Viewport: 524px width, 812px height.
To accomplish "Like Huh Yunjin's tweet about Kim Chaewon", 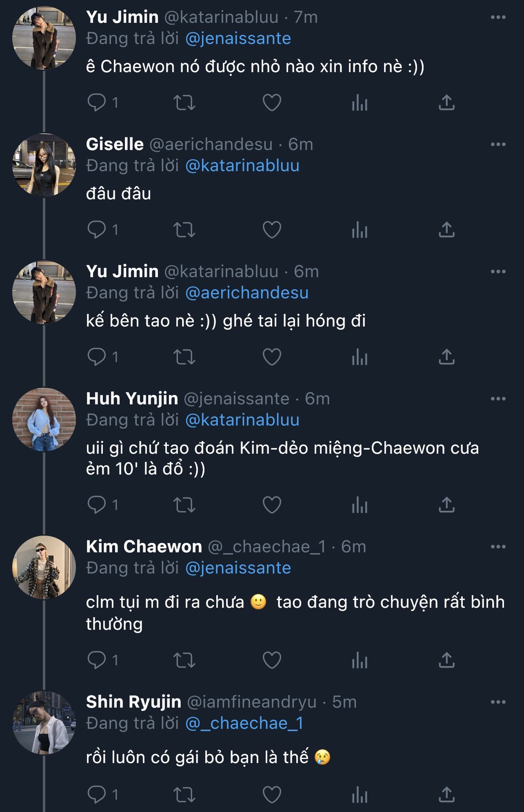I will click(x=272, y=505).
